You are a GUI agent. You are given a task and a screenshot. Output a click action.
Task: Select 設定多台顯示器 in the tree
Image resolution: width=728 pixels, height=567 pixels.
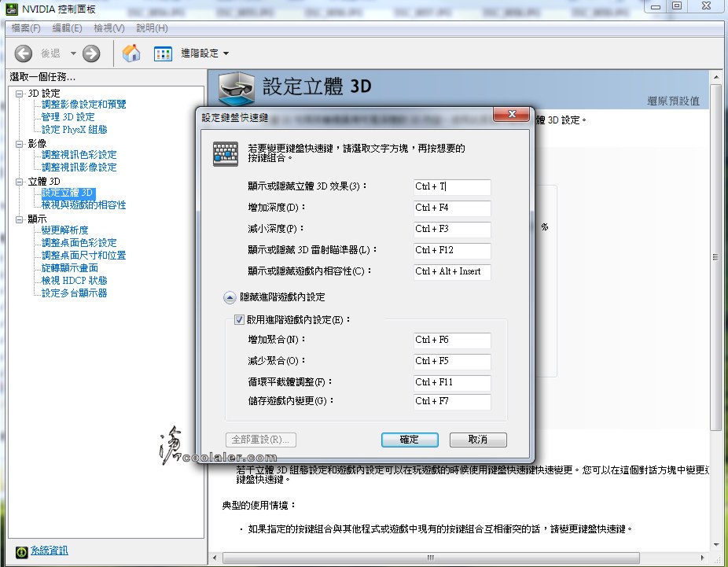tap(74, 293)
